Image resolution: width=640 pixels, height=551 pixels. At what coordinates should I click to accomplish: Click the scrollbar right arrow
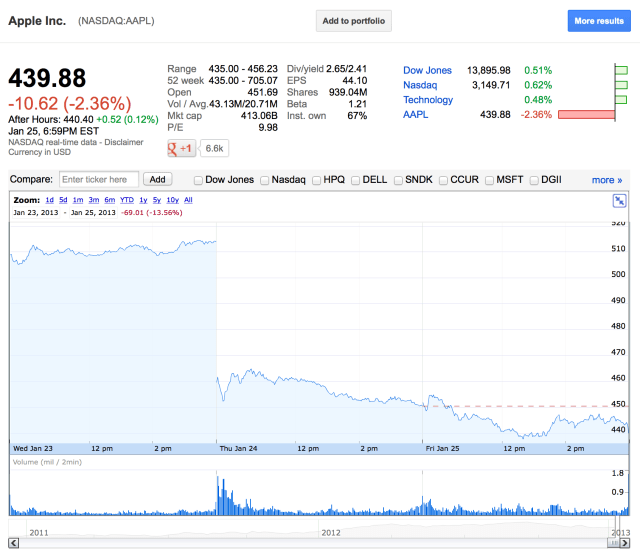click(625, 543)
